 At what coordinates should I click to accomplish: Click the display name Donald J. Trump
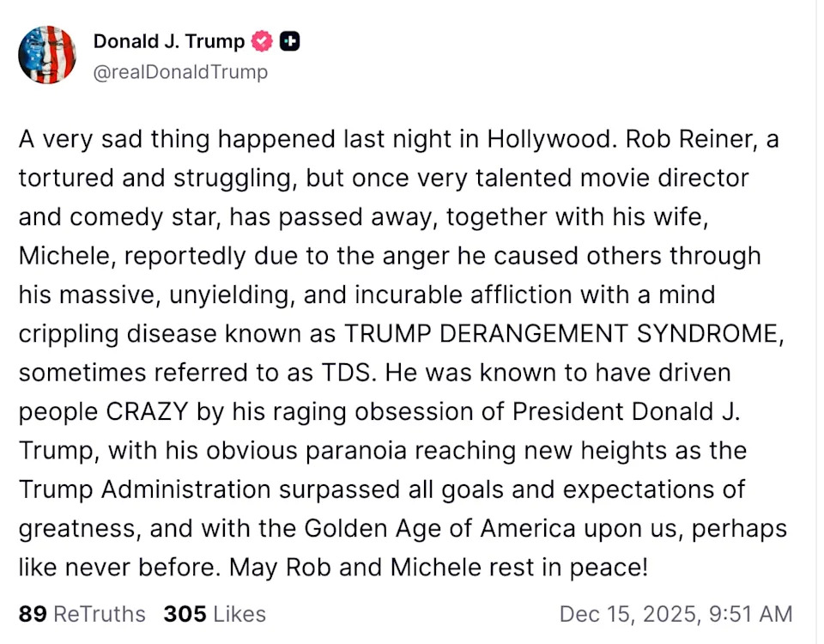167,39
